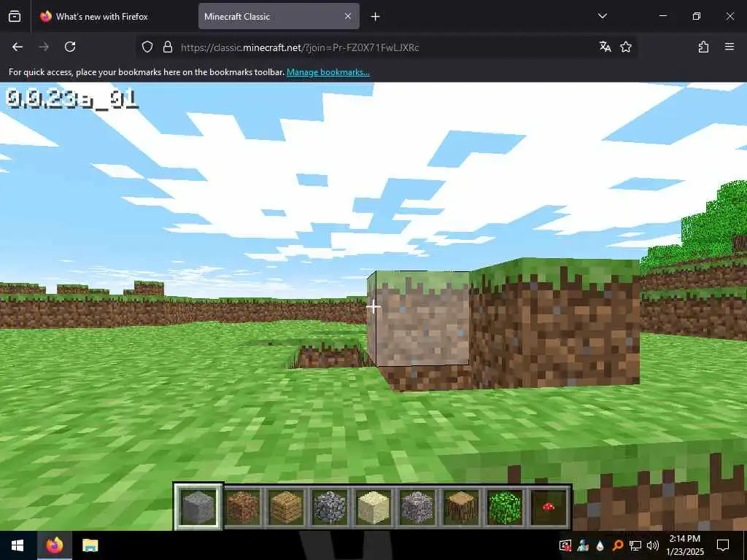Select the red mushroom hotbar slot
Screen dimensions: 747x560
[549, 507]
